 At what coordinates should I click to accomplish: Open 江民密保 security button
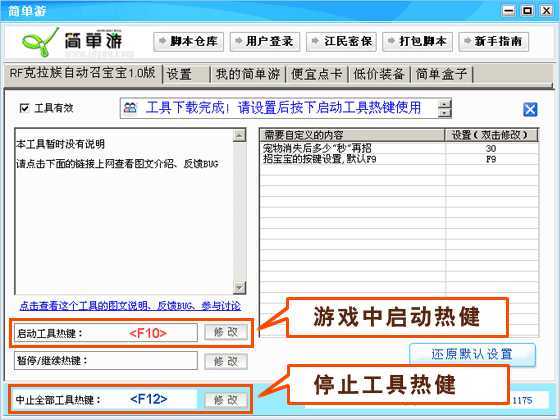click(341, 41)
